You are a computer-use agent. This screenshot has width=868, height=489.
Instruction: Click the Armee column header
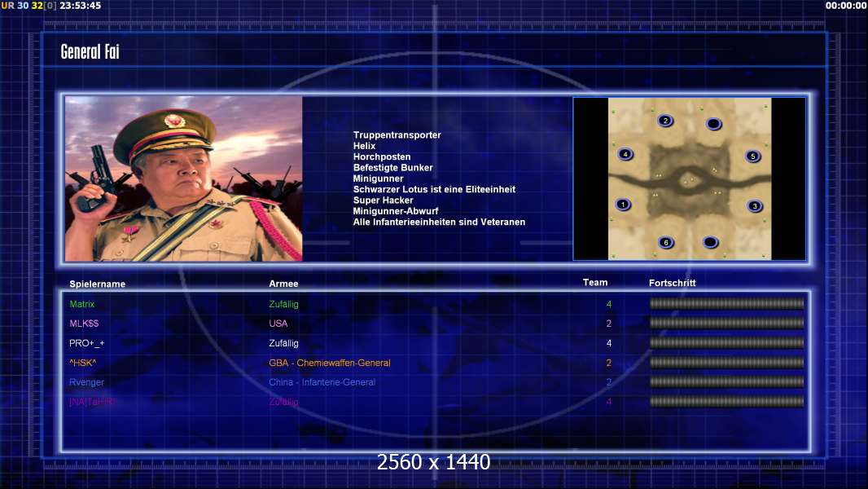[283, 283]
